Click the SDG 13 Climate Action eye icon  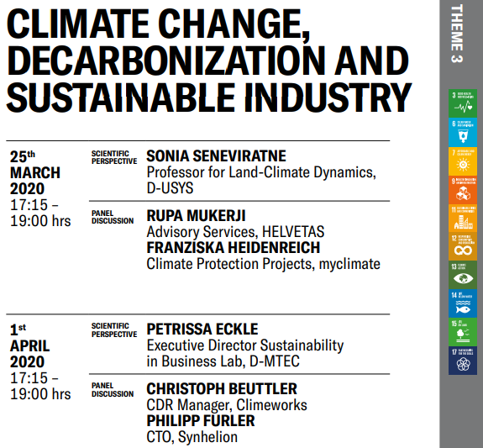463,275
